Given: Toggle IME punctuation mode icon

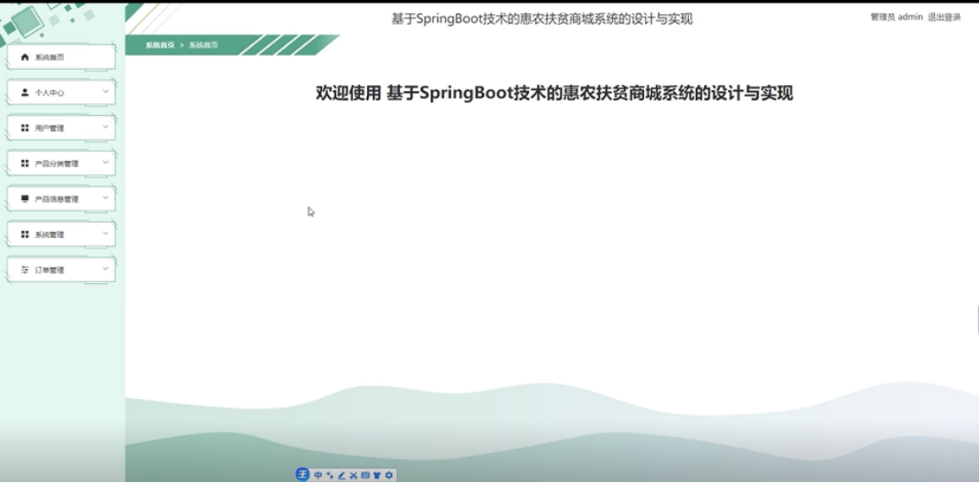Looking at the screenshot, I should coord(330,476).
